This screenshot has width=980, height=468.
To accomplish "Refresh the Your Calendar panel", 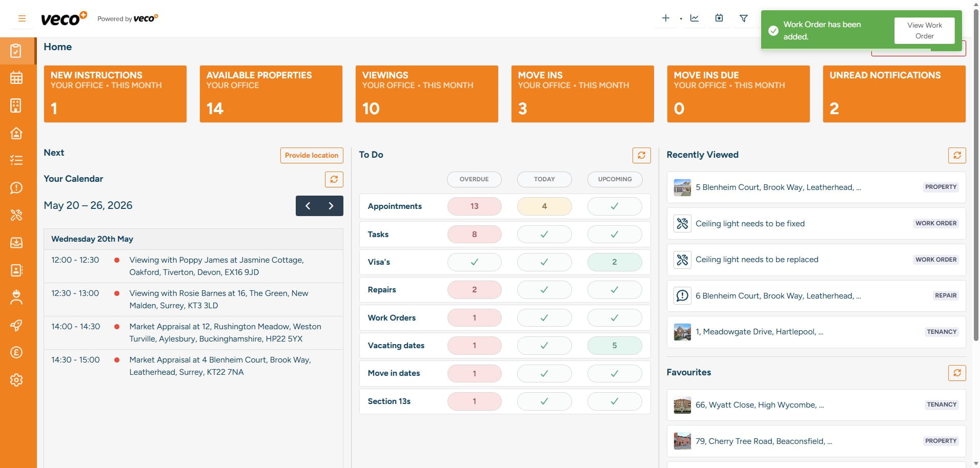I will point(334,179).
